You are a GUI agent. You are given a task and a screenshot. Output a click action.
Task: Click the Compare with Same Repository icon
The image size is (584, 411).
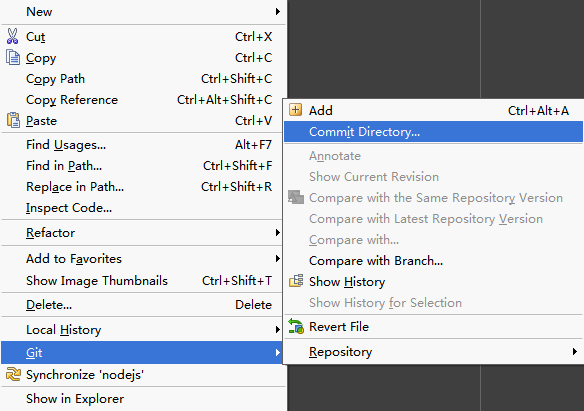pos(296,197)
